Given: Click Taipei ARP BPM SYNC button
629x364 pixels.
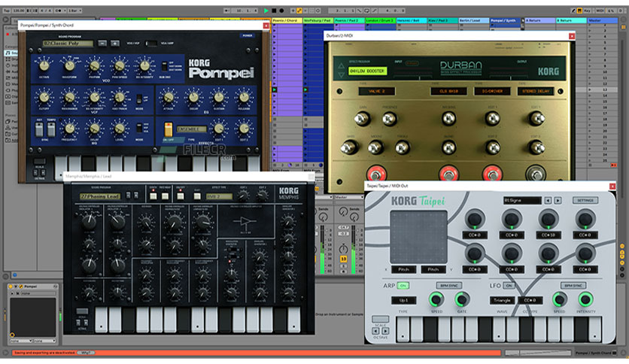Looking at the screenshot, I should 449,286.
